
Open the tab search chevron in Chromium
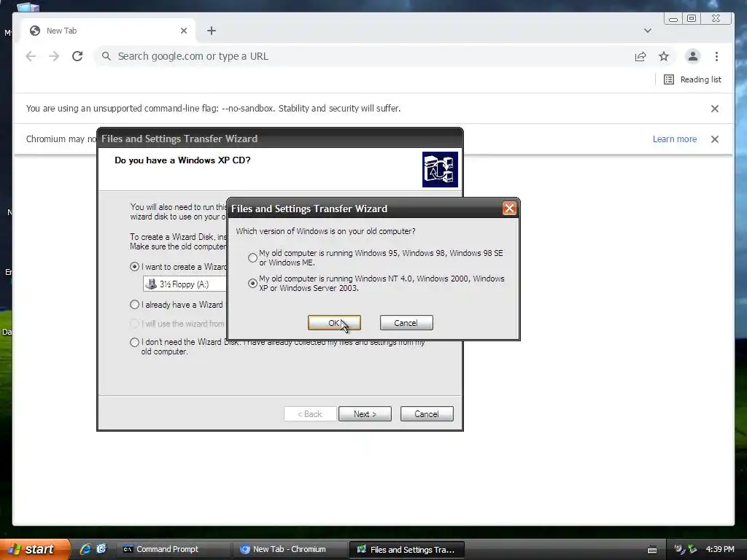click(648, 31)
